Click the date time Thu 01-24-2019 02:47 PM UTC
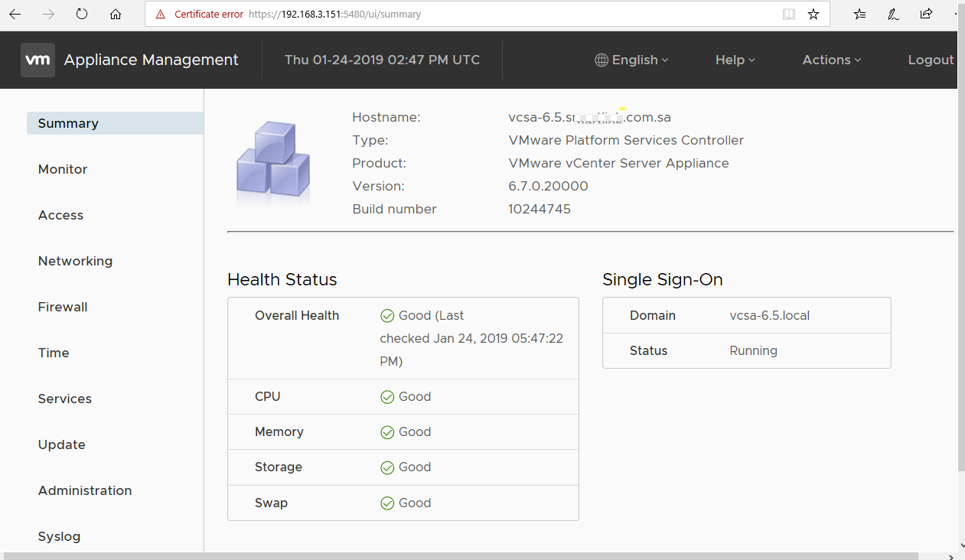The image size is (965, 560). 383,60
